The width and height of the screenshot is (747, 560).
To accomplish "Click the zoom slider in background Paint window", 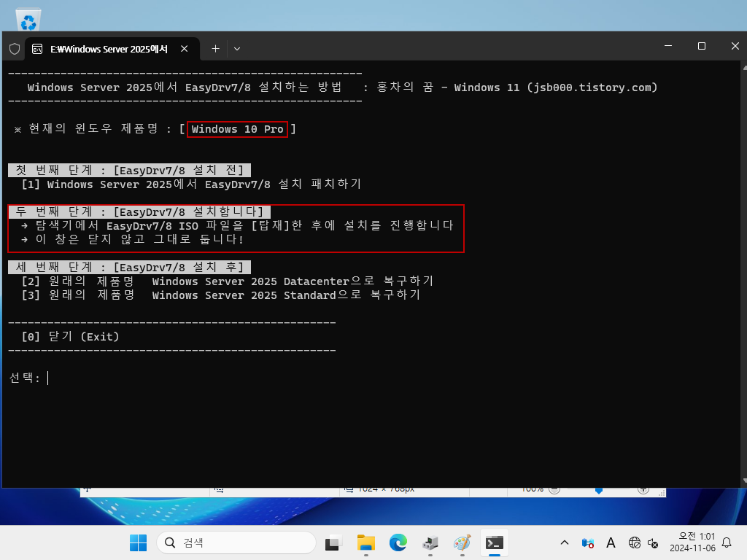I will (x=599, y=490).
